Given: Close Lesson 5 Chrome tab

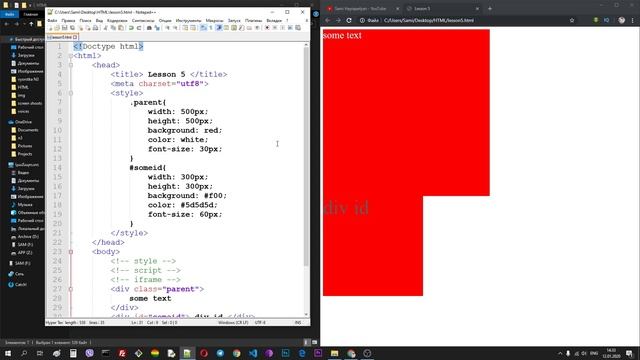Looking at the screenshot, I should pos(477,9).
